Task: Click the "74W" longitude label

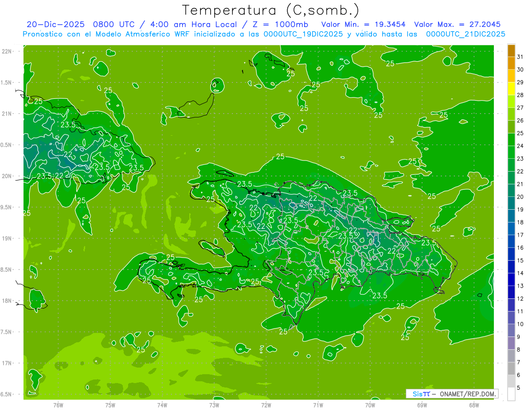Action: tap(162, 405)
